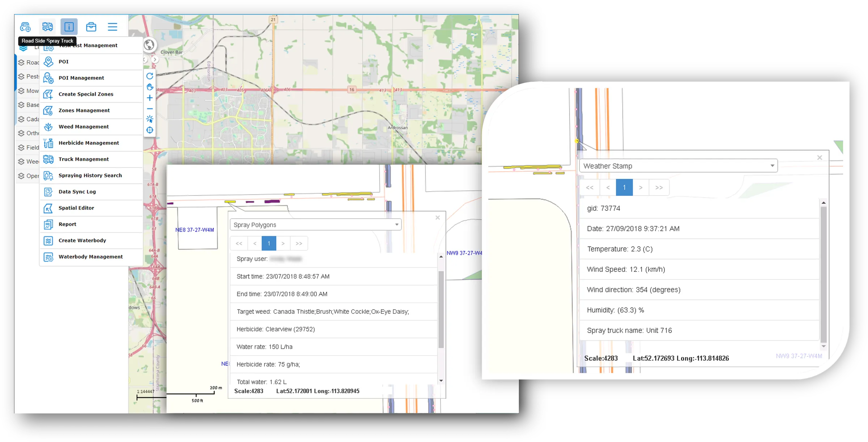
Task: Open Waterbody Management
Action: pos(91,257)
